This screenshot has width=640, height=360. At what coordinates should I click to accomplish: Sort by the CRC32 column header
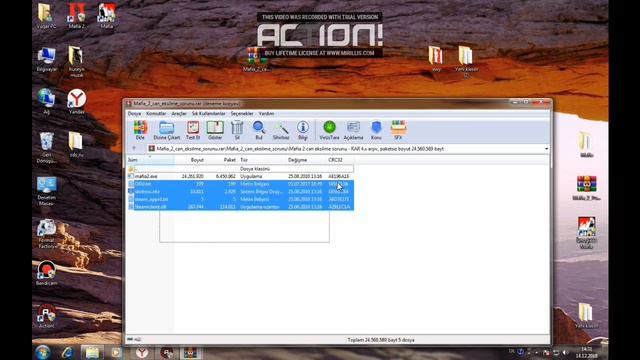click(340, 160)
